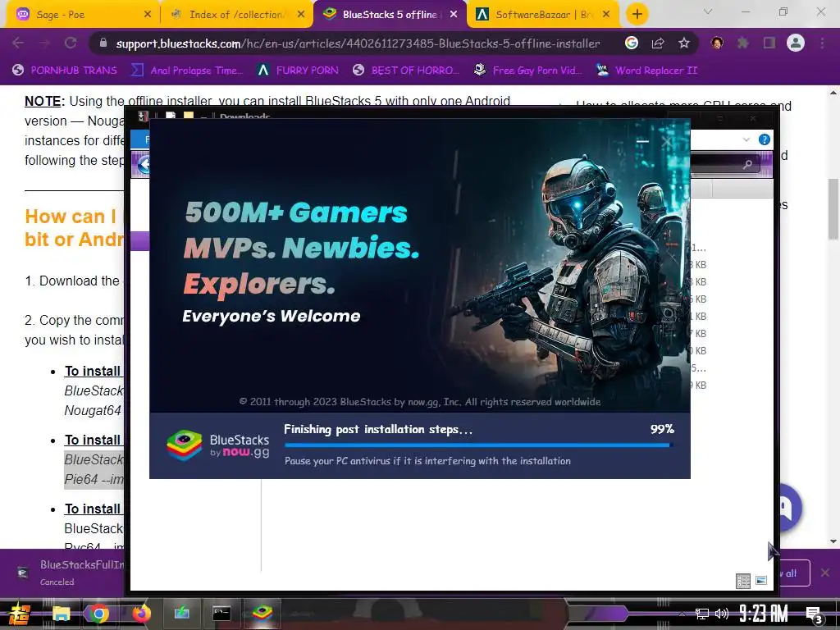Viewport: 840px width, 630px height.
Task: Toggle the Chrome side panel
Action: [769, 43]
